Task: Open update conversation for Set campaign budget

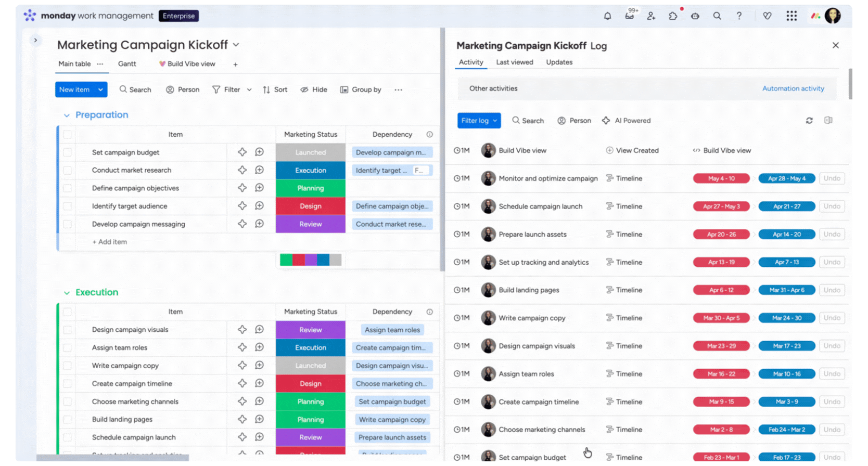Action: [259, 152]
